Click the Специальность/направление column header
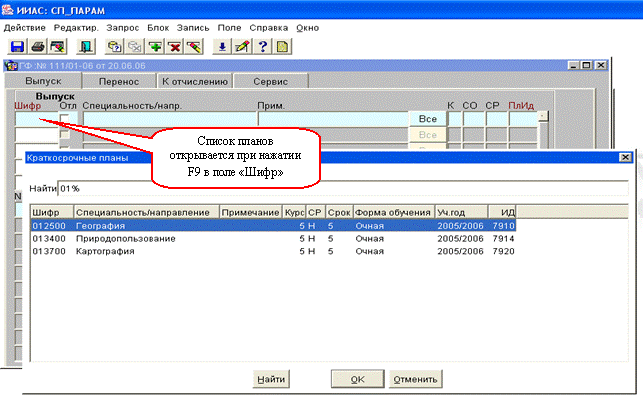This screenshot has width=643, height=399. [146, 212]
